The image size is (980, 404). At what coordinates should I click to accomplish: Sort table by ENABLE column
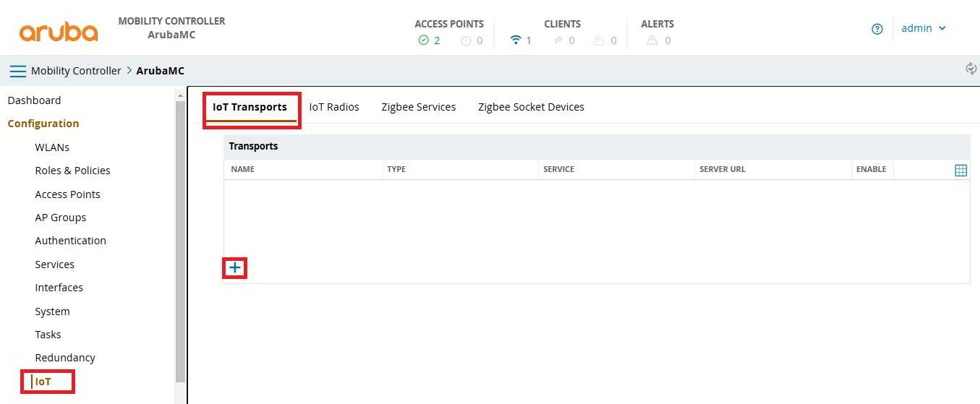tap(872, 169)
